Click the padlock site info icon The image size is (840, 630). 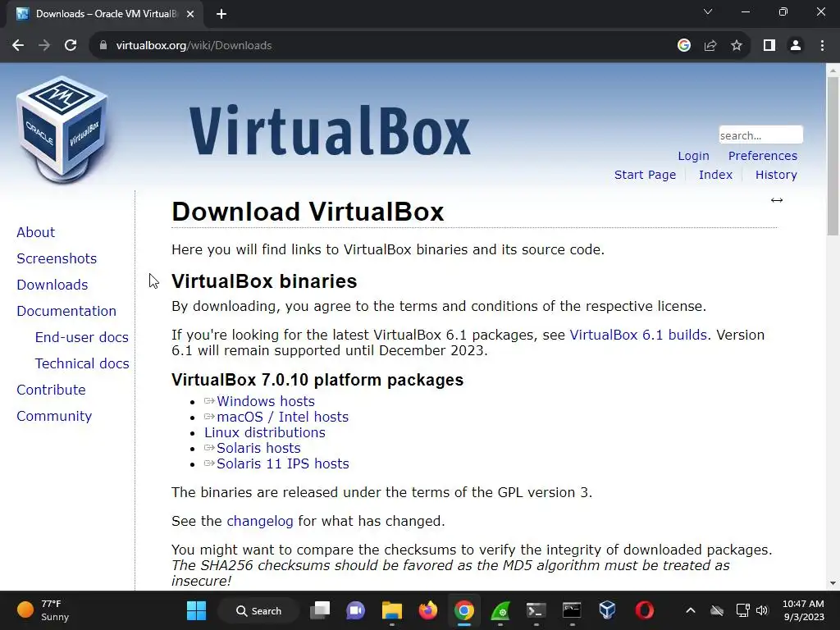pos(103,46)
